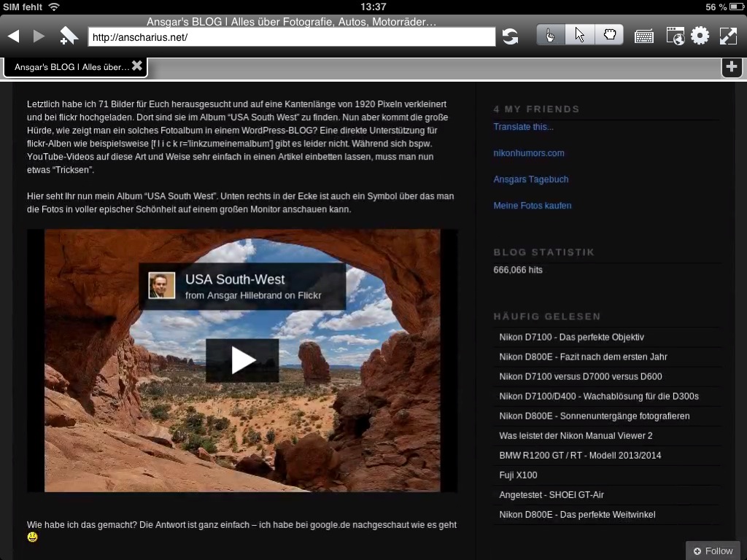This screenshot has height=560, width=747.
Task: Click the Follow button
Action: (x=713, y=551)
